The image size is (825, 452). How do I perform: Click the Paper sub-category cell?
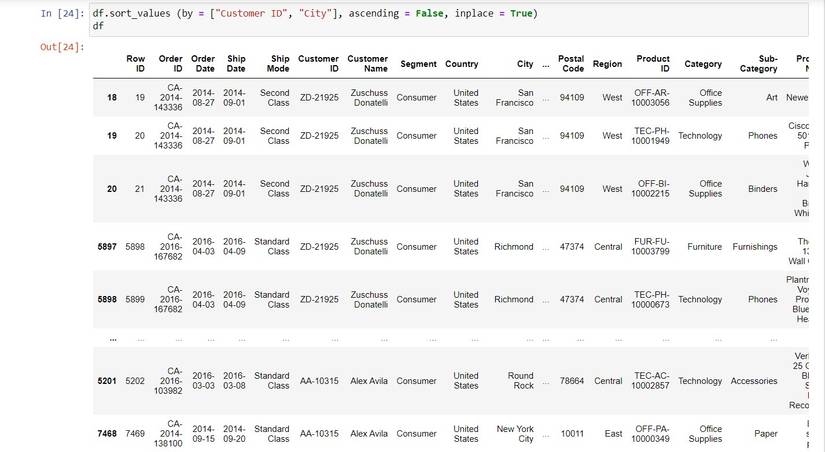(766, 434)
